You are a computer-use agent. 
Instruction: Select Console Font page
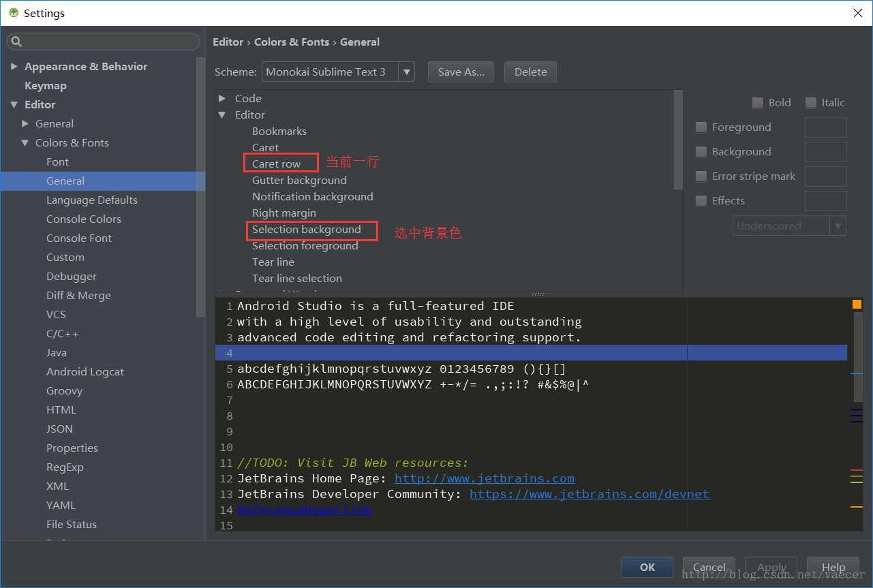[x=79, y=238]
